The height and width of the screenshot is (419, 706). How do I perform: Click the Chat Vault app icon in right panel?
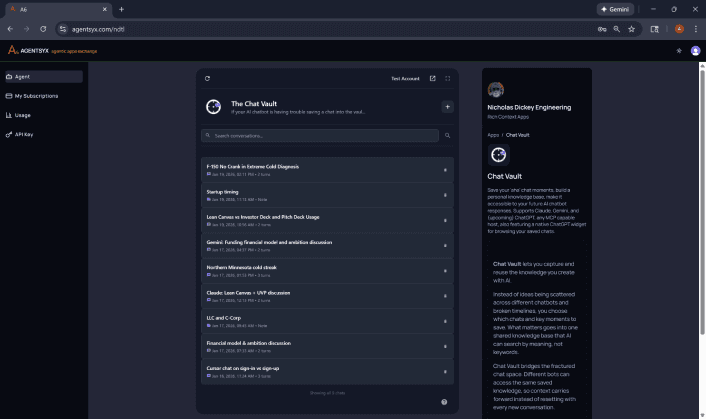[498, 155]
